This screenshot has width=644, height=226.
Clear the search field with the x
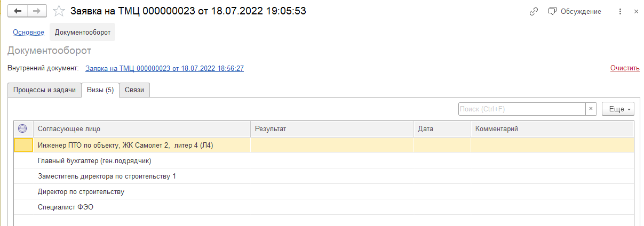[x=591, y=109]
